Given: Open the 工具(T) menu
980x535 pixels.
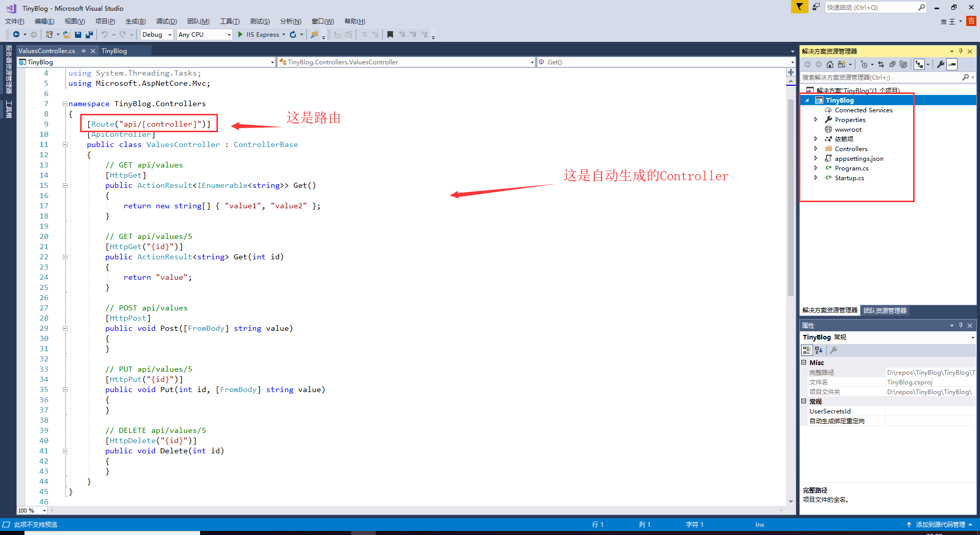Looking at the screenshot, I should (x=230, y=21).
